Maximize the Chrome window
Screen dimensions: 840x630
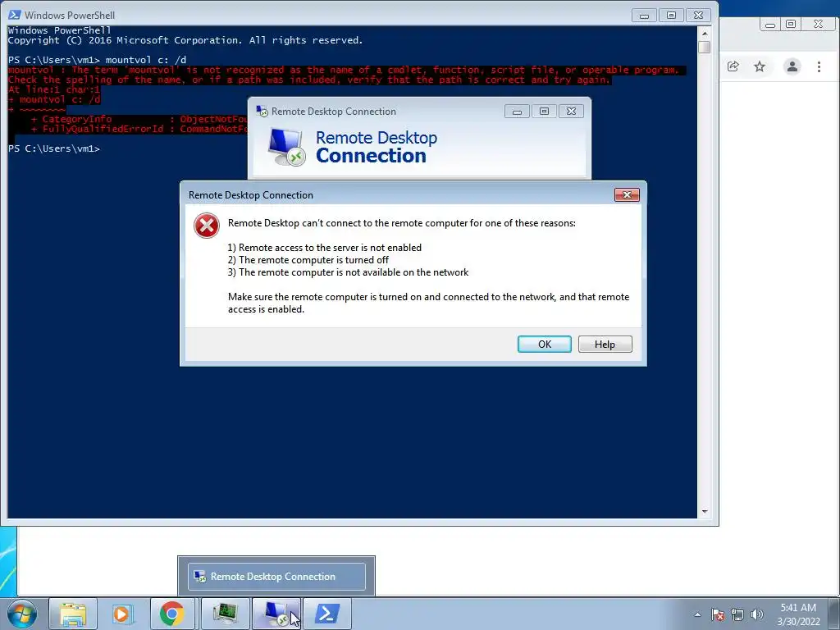(x=791, y=24)
